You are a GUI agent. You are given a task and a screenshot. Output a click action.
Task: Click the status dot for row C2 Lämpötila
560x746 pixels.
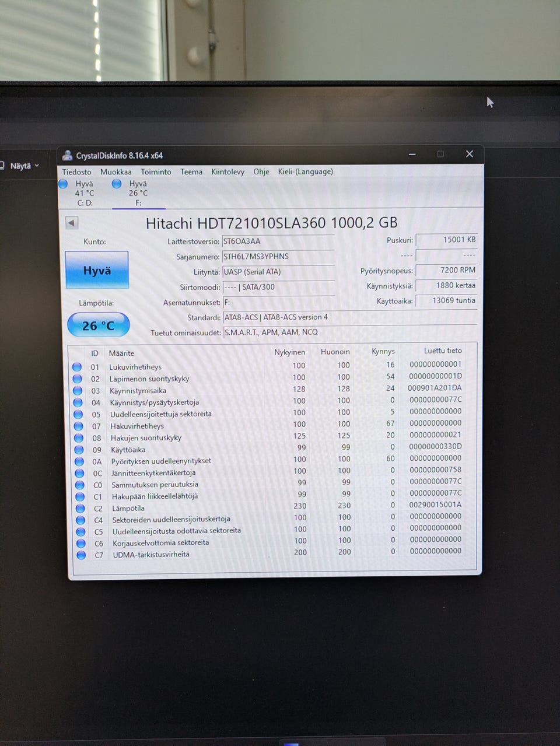tap(80, 509)
